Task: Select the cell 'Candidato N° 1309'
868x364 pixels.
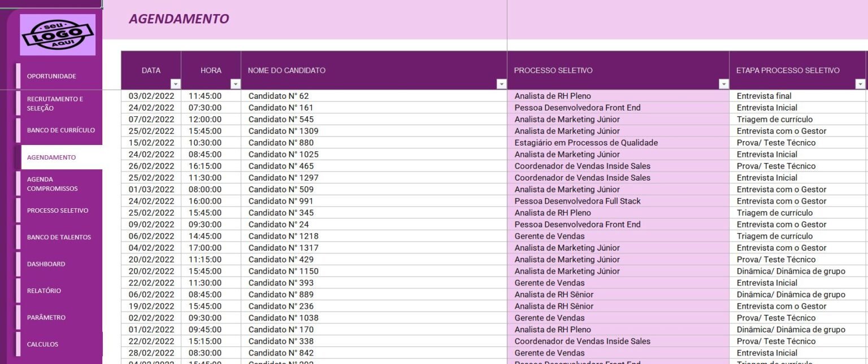Action: click(374, 131)
